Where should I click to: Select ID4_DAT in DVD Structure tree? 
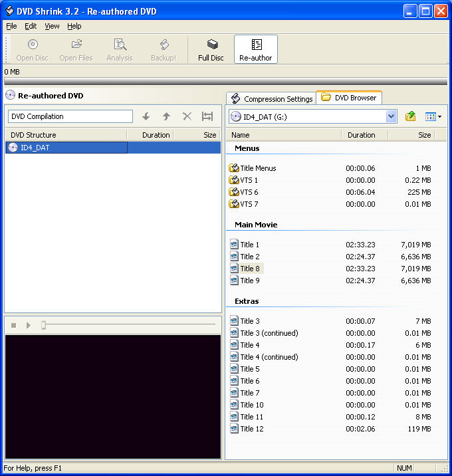[113, 148]
